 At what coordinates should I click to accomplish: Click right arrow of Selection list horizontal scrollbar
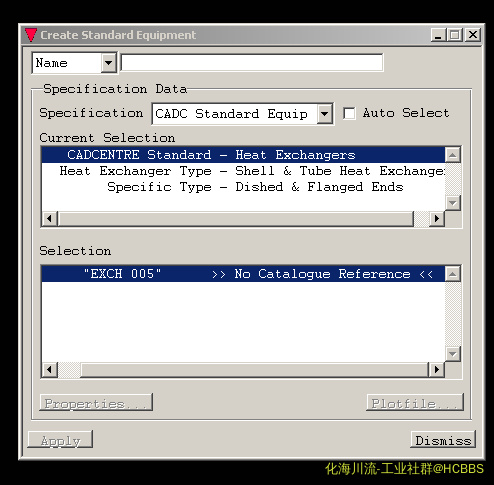(x=437, y=370)
